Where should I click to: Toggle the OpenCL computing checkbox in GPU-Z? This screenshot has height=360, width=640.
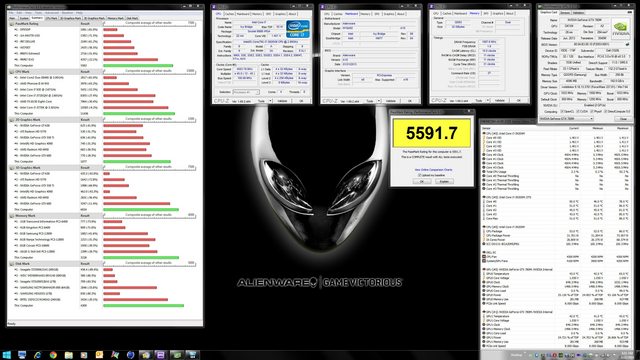click(562, 111)
